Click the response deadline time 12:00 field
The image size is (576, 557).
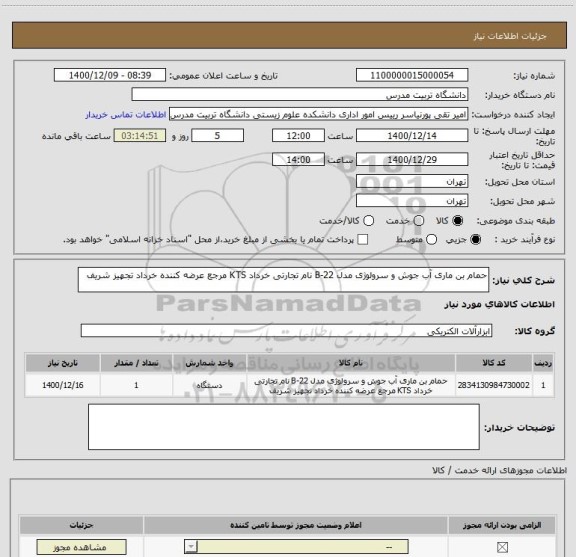tap(298, 136)
